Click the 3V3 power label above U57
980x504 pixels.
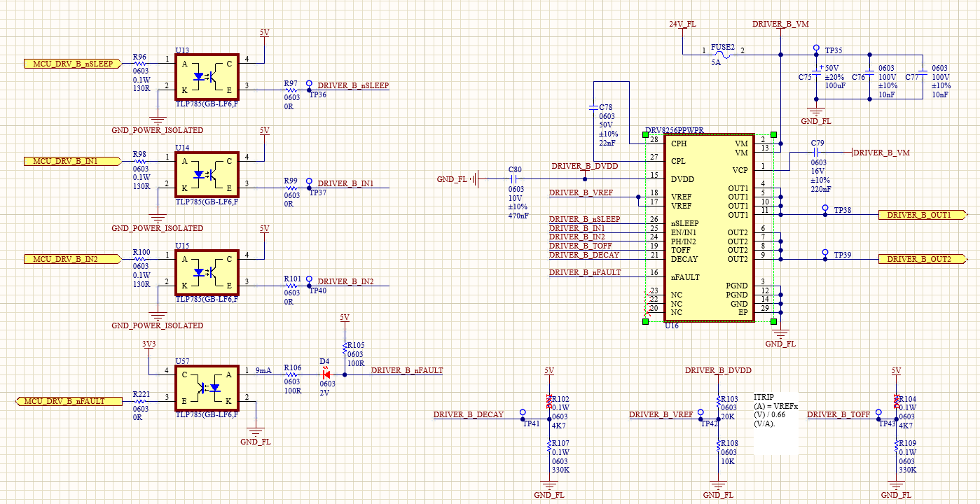149,344
